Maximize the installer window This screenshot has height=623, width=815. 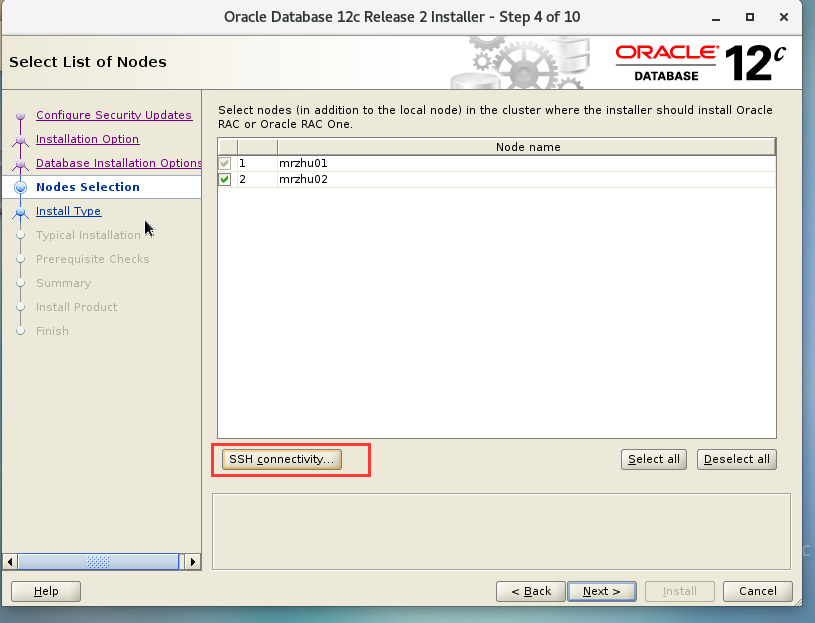750,17
